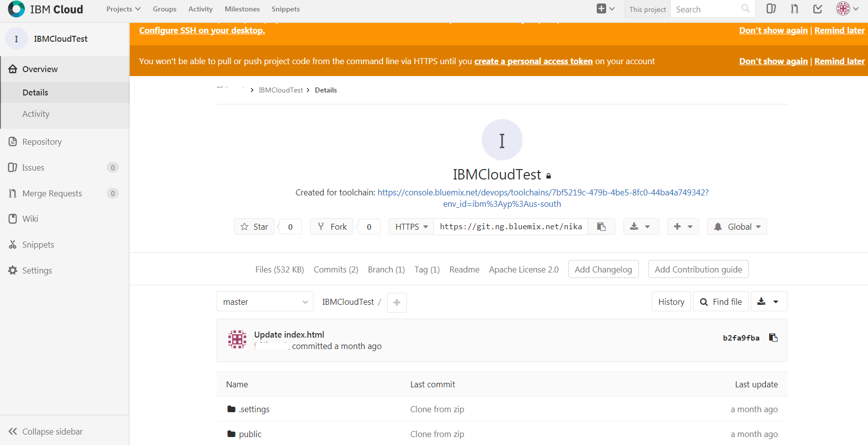Click the Snippets scissors icon in sidebar
Viewport: 868px width, 445px height.
coord(13,245)
